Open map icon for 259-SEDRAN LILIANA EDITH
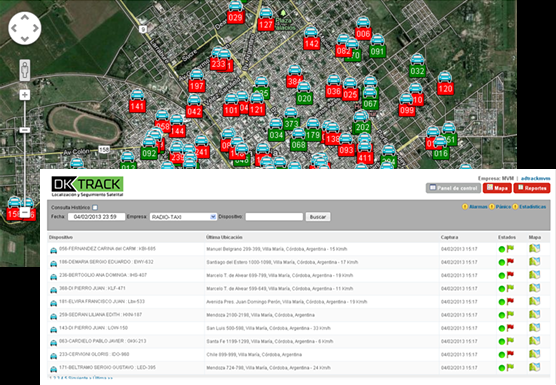The image size is (556, 385). point(534,314)
